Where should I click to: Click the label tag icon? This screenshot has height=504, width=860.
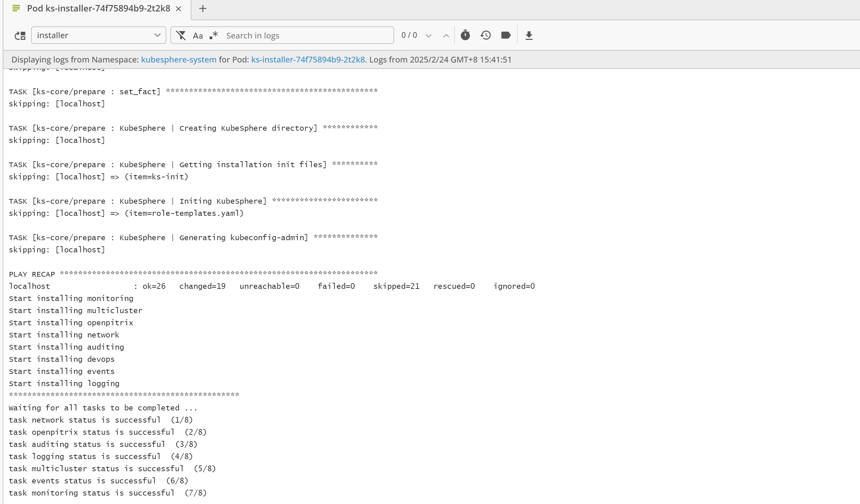point(506,35)
